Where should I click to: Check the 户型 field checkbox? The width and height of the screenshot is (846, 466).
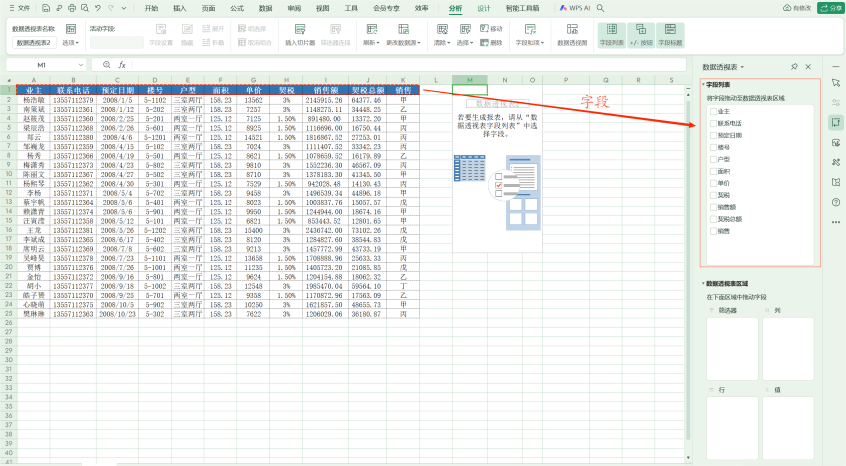click(711, 159)
